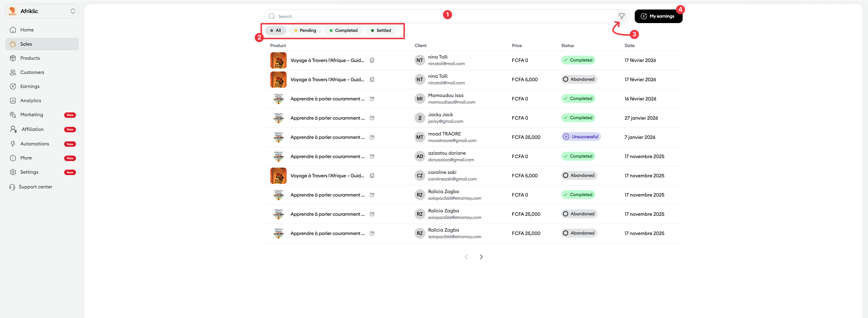Open the Support center
Viewport: 868px width, 318px height.
(35, 187)
